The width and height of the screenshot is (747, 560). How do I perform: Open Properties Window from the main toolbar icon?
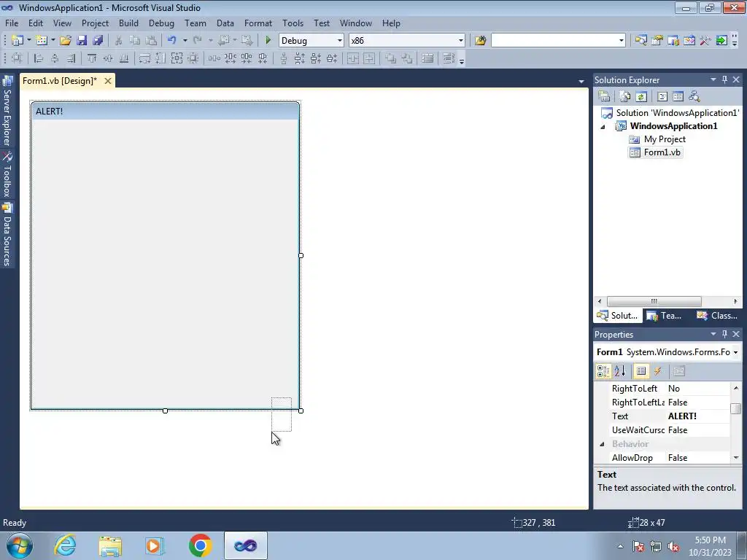pyautogui.click(x=657, y=41)
